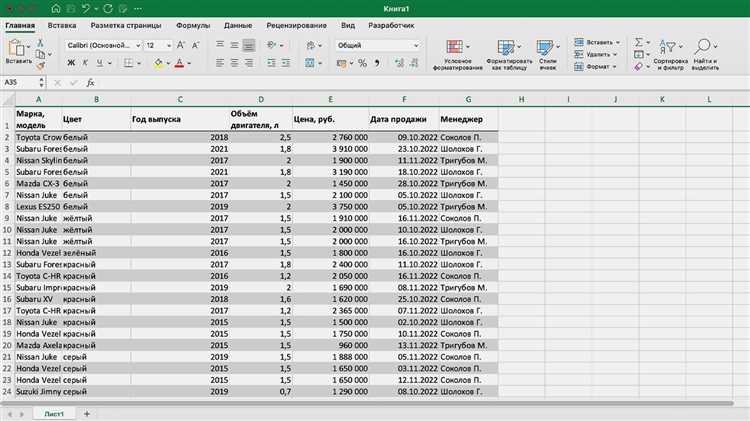
Task: Toggle bold formatting button
Action: pyautogui.click(x=71, y=63)
